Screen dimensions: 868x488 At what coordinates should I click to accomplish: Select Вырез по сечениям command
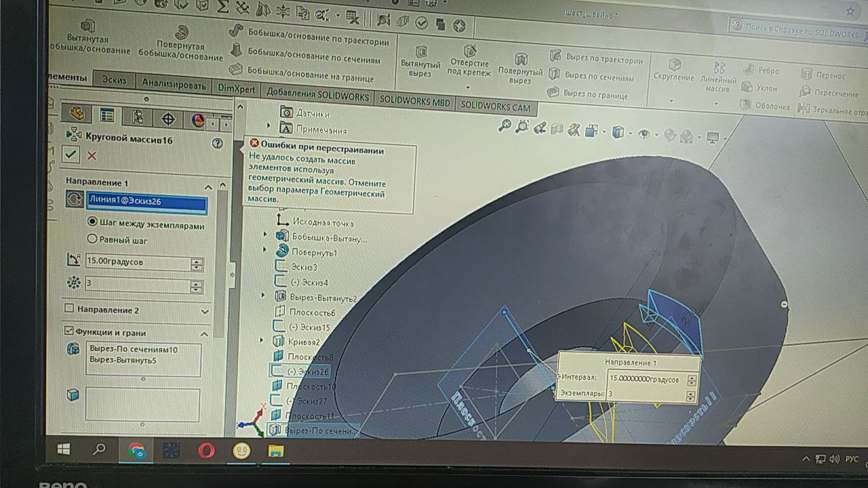[591, 76]
